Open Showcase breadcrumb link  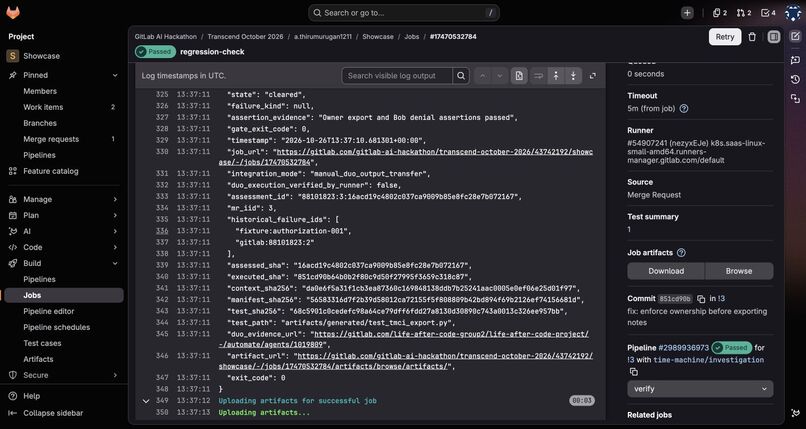click(378, 37)
